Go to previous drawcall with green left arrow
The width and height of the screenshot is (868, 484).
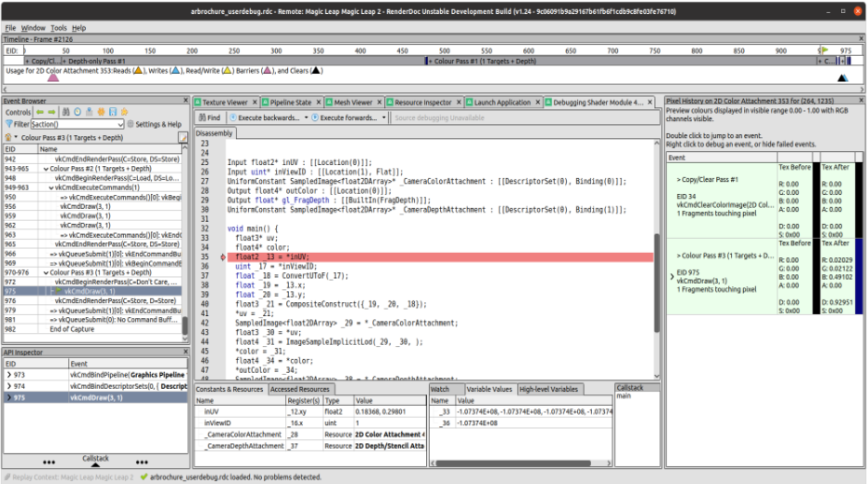41,111
